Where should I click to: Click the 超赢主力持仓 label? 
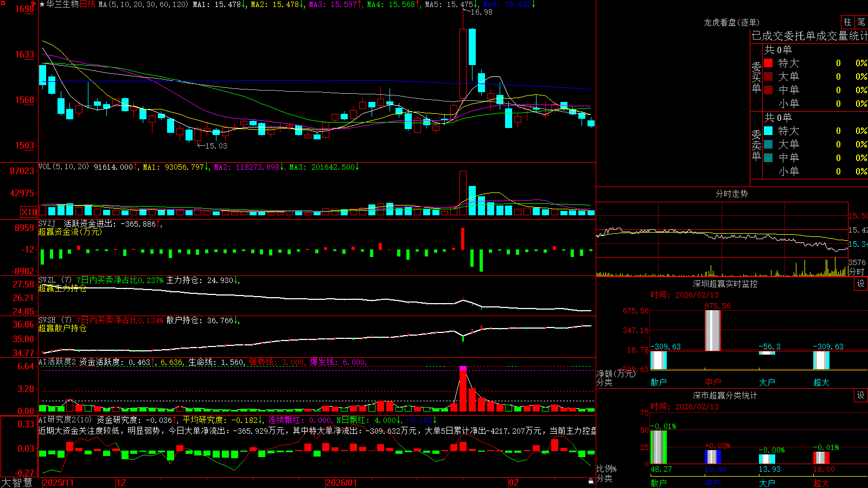pos(62,288)
